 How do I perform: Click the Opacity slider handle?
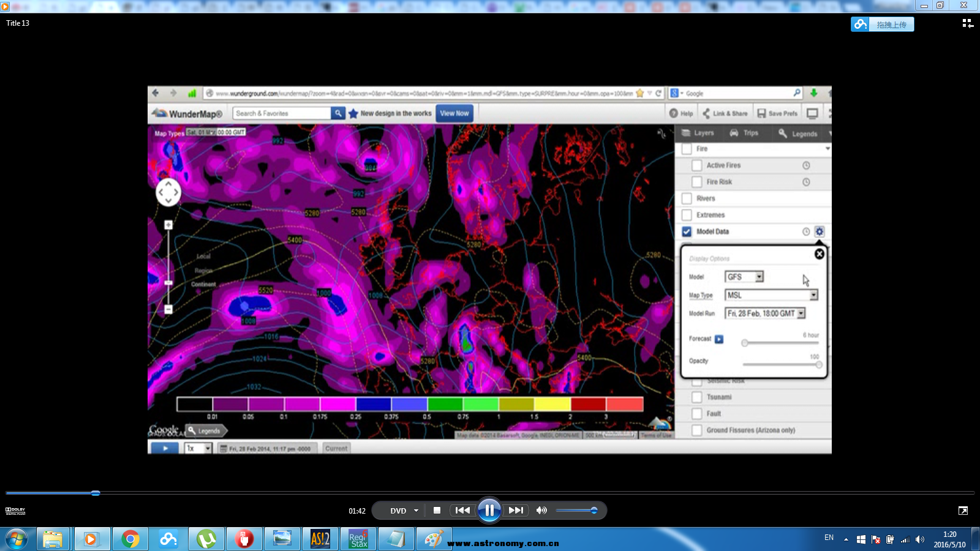(819, 365)
